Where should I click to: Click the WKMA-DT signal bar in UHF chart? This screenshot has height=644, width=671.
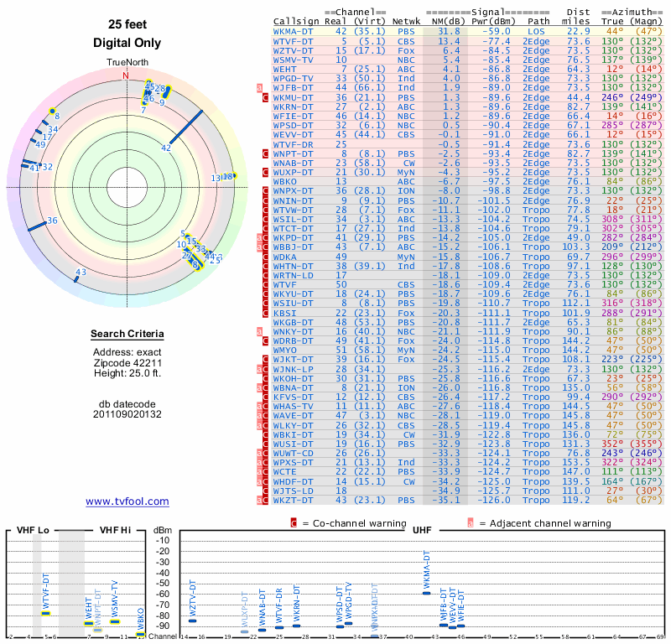coord(426,593)
